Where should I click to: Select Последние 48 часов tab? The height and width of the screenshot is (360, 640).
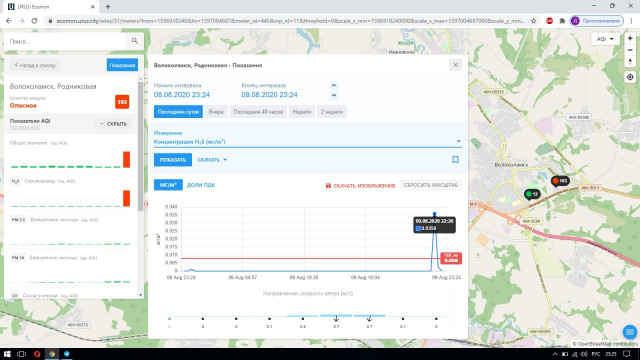pyautogui.click(x=258, y=111)
